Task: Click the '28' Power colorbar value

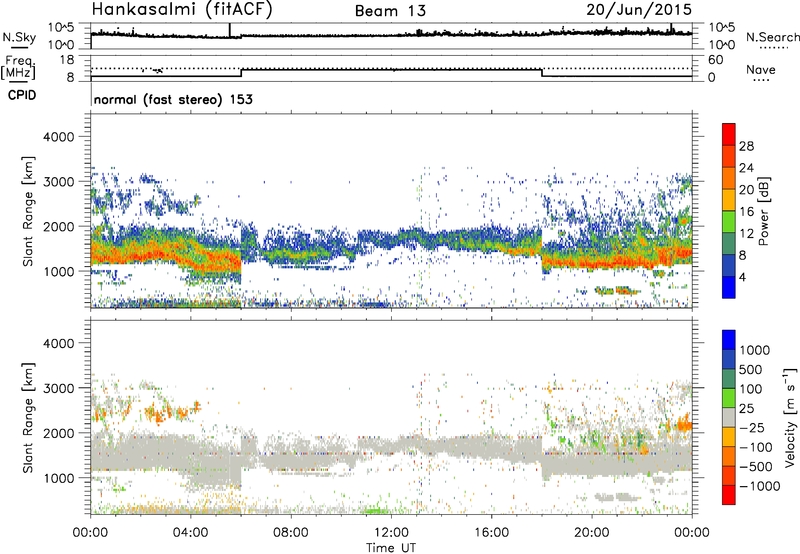Action: (x=746, y=146)
